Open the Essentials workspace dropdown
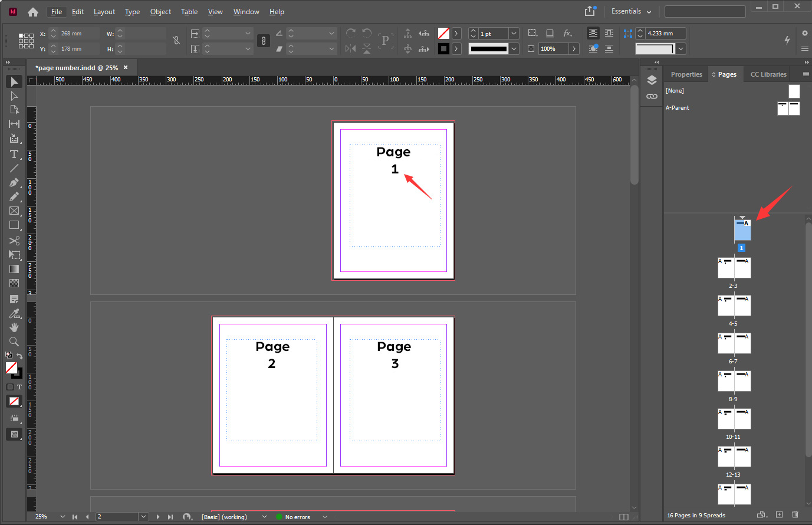 (x=631, y=11)
